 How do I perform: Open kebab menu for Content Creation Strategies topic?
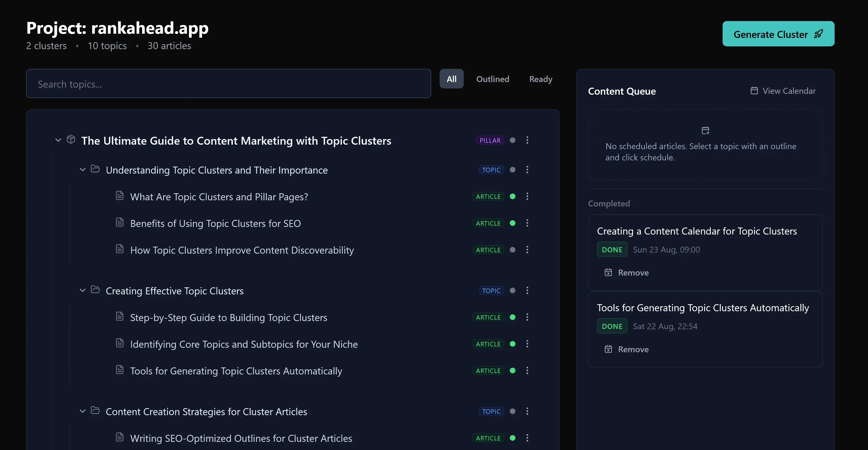point(527,411)
